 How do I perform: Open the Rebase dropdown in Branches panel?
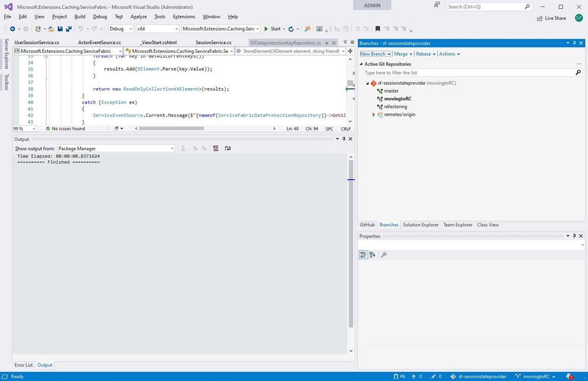pos(426,54)
